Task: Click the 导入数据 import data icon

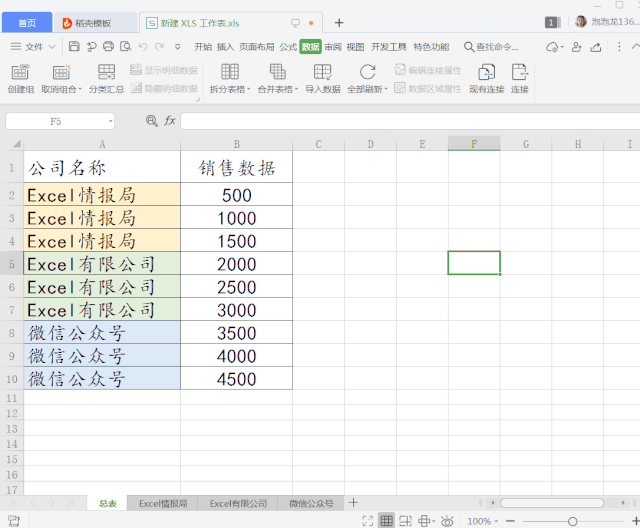Action: [x=322, y=79]
